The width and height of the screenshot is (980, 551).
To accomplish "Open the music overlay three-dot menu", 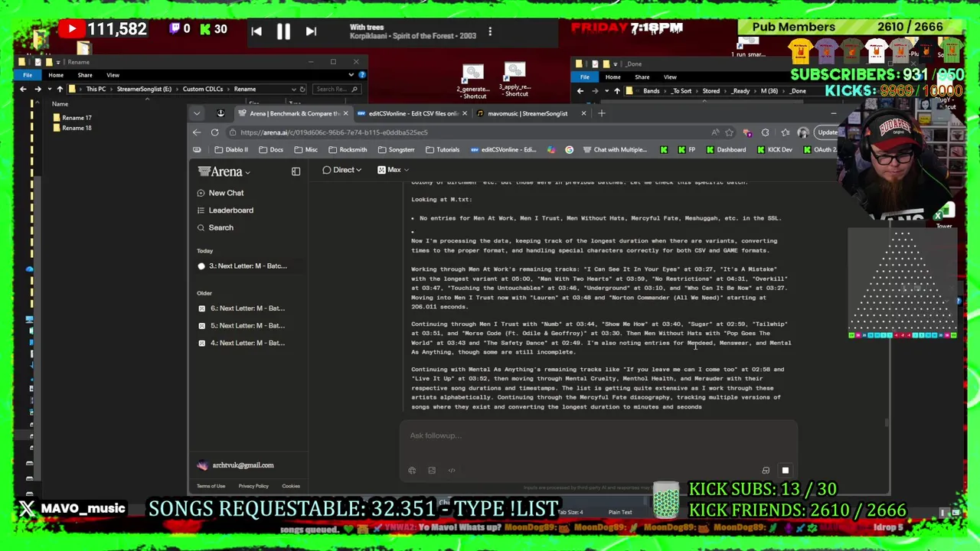I will (490, 32).
